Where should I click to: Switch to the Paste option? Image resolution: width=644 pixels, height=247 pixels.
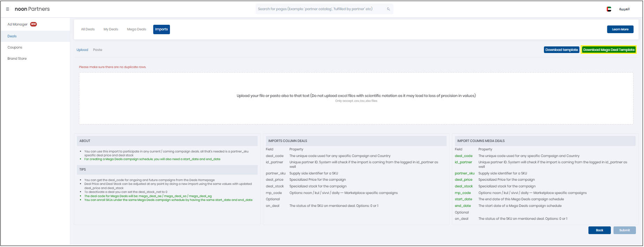pyautogui.click(x=98, y=50)
